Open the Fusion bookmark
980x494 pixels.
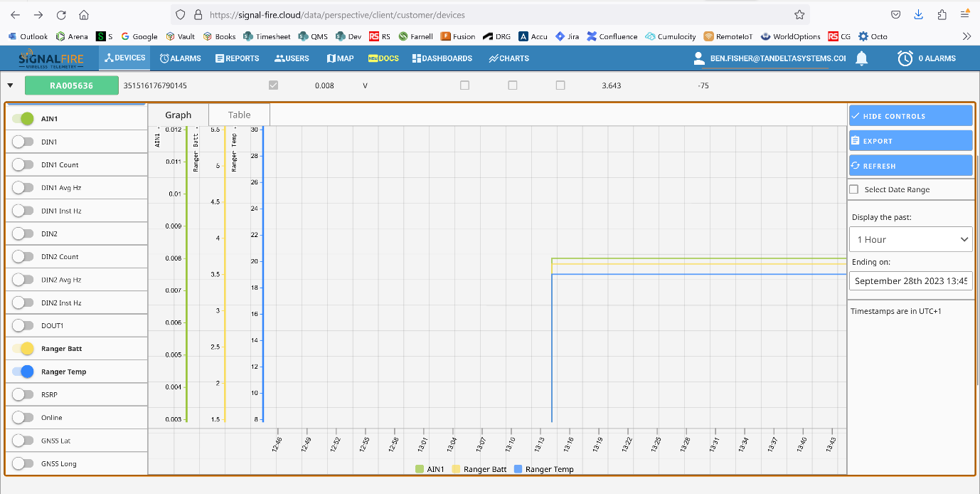pos(458,36)
